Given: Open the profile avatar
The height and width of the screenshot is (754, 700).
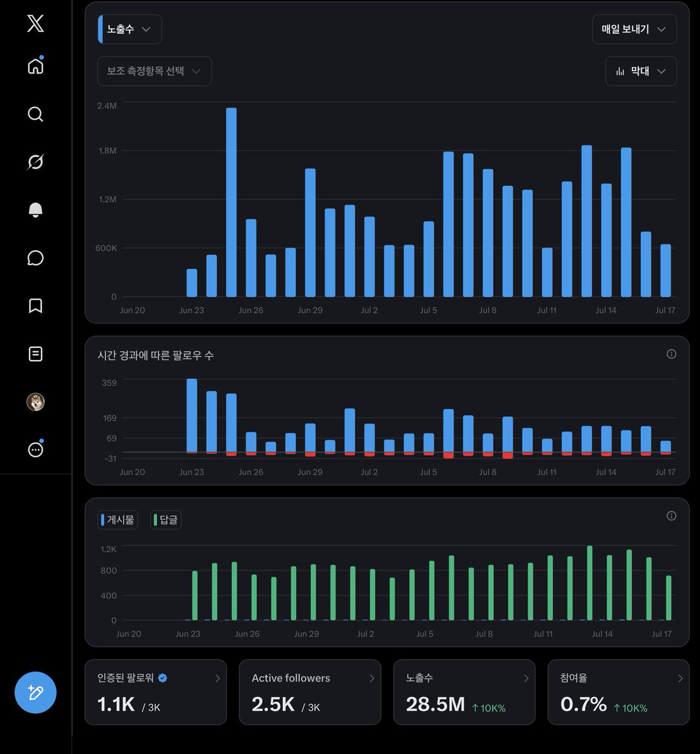Looking at the screenshot, I should tap(36, 402).
